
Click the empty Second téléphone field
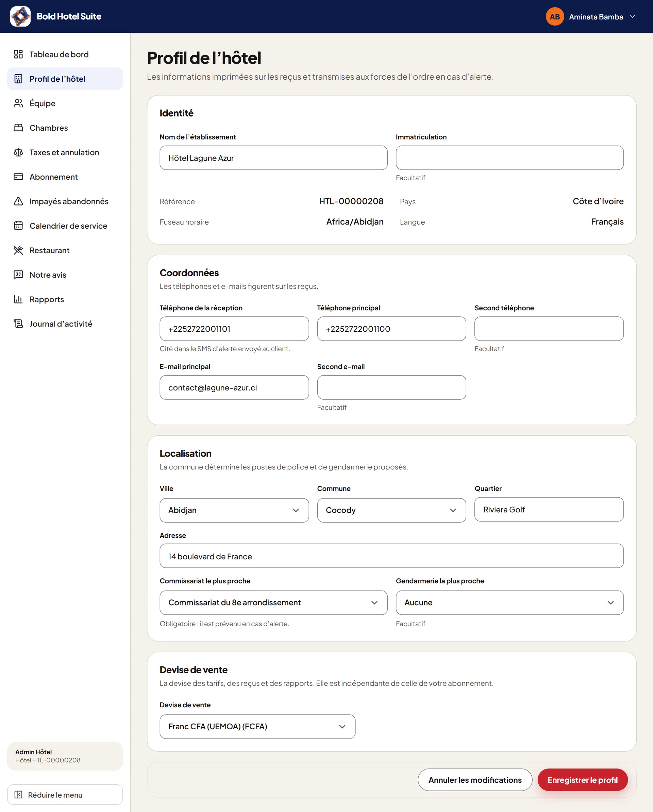(x=549, y=329)
